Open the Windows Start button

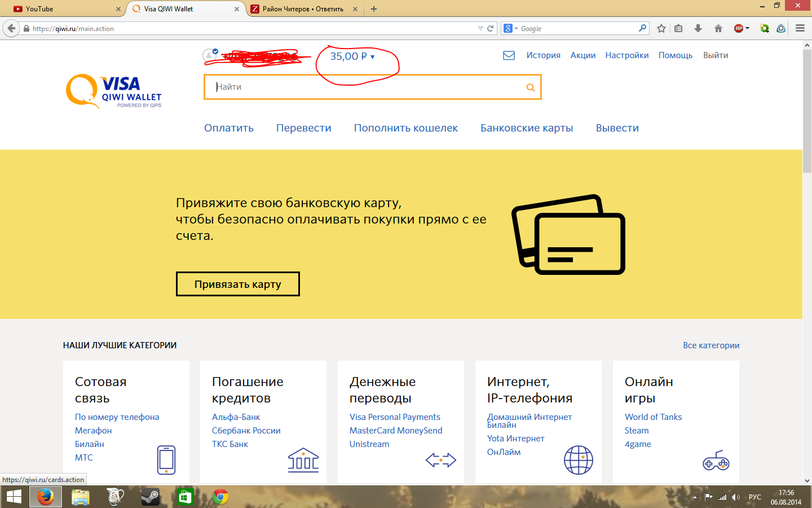coord(14,497)
